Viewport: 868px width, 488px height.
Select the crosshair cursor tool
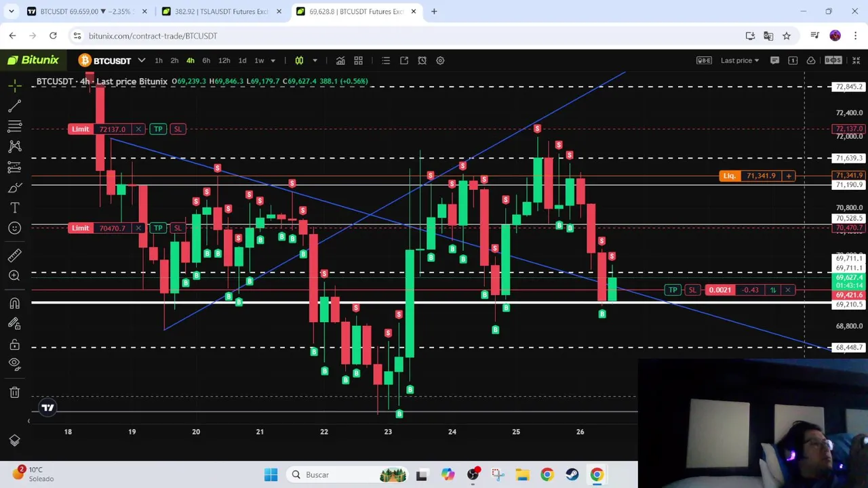click(14, 85)
